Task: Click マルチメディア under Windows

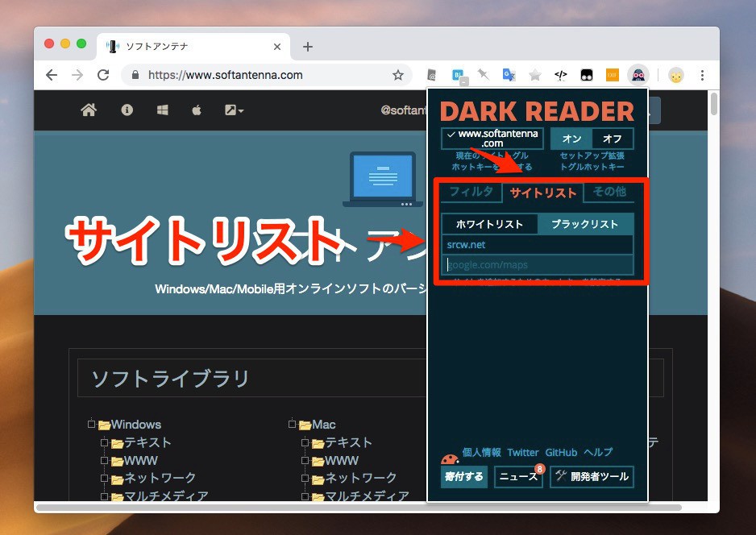Action: pyautogui.click(x=166, y=496)
